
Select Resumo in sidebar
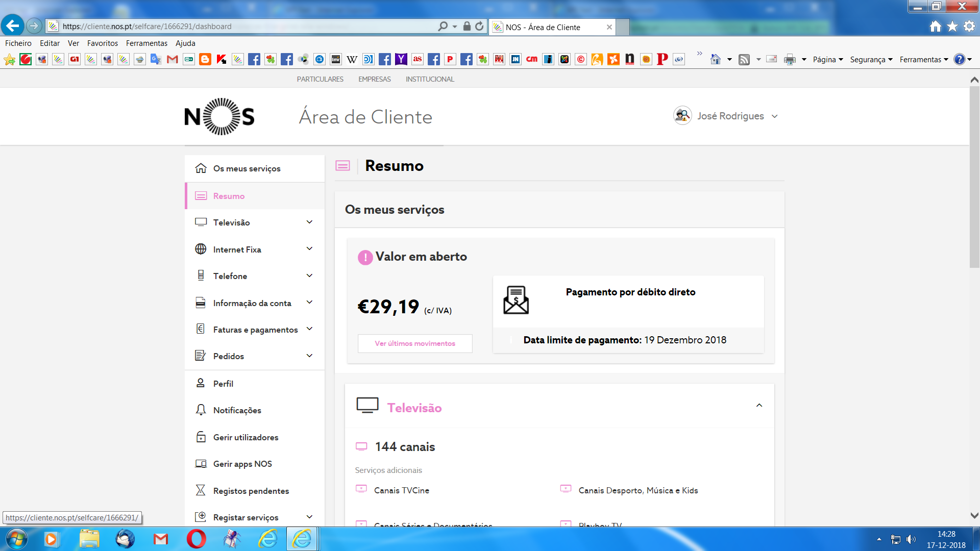(255, 196)
